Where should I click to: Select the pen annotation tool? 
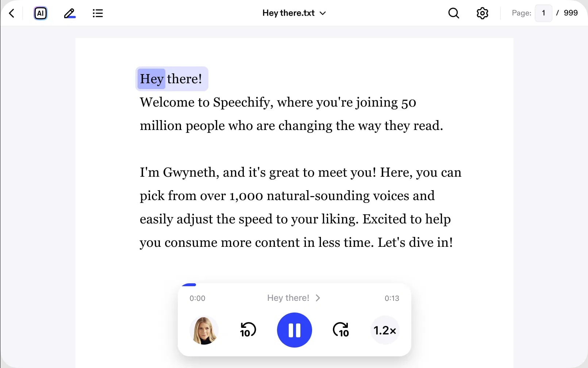tap(69, 14)
